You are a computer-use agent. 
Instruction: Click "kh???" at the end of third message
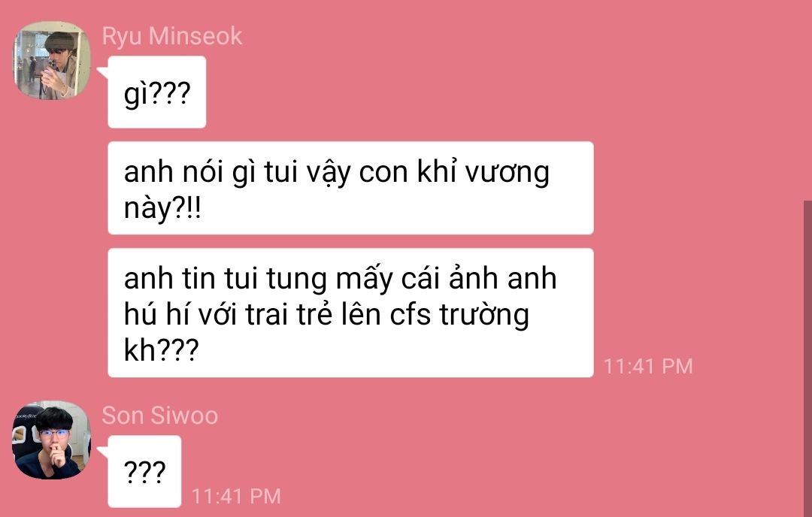click(161, 350)
